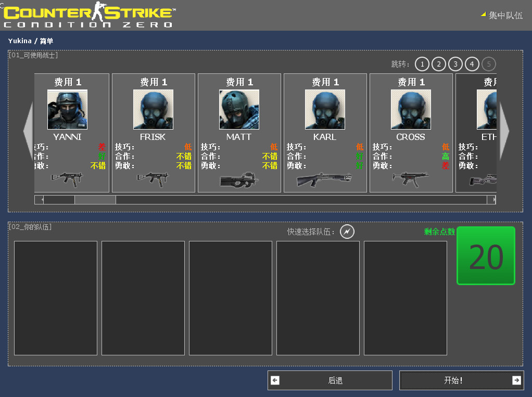Click the 后退 back button
532x397 pixels.
pyautogui.click(x=330, y=380)
